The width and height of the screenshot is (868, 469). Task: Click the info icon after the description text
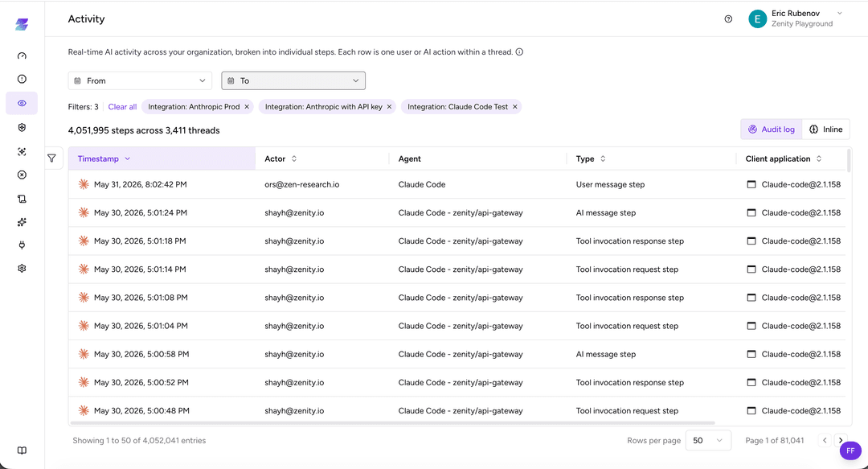click(519, 52)
